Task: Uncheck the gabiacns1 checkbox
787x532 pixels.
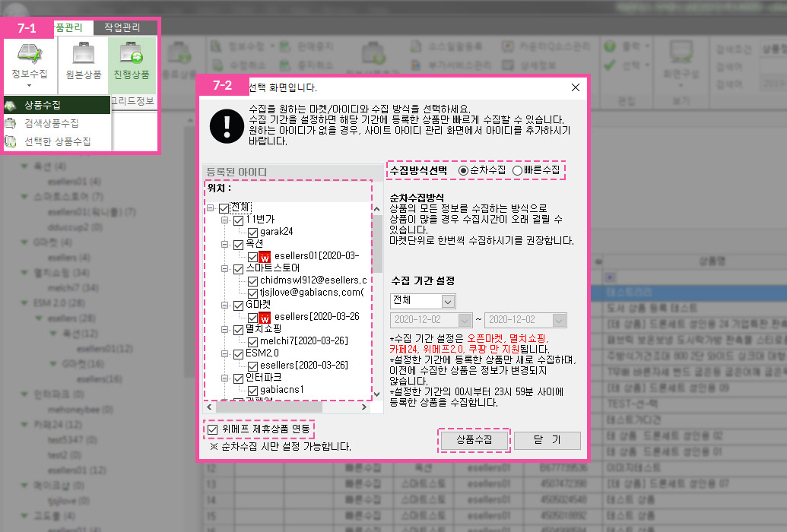Action: [252, 391]
